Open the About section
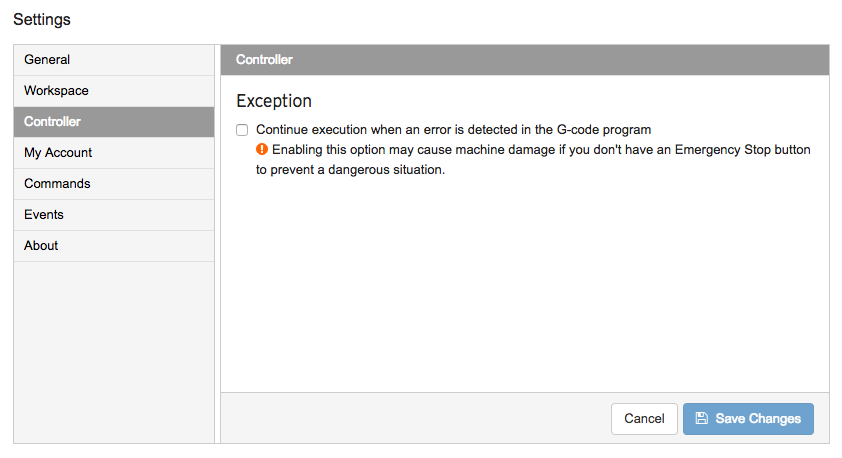 click(114, 246)
